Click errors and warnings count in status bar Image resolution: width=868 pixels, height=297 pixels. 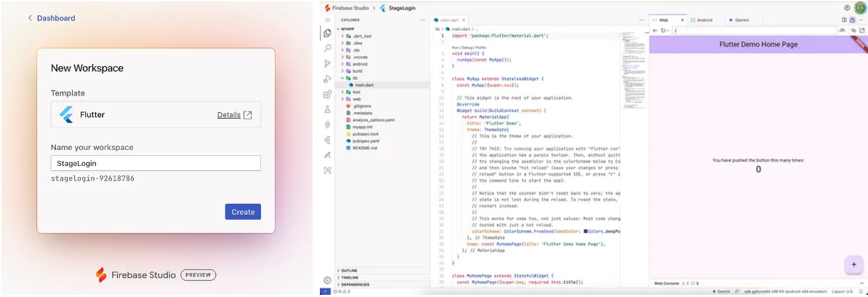point(342,291)
